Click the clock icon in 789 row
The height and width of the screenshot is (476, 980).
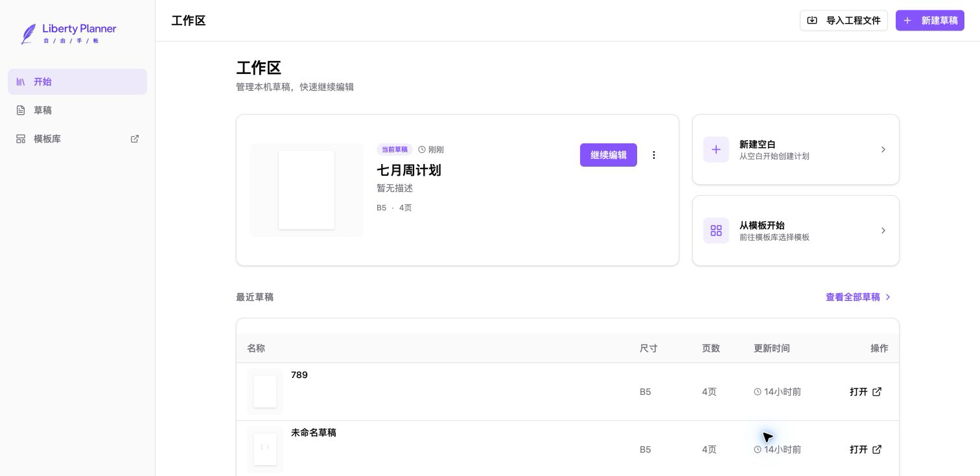(758, 392)
